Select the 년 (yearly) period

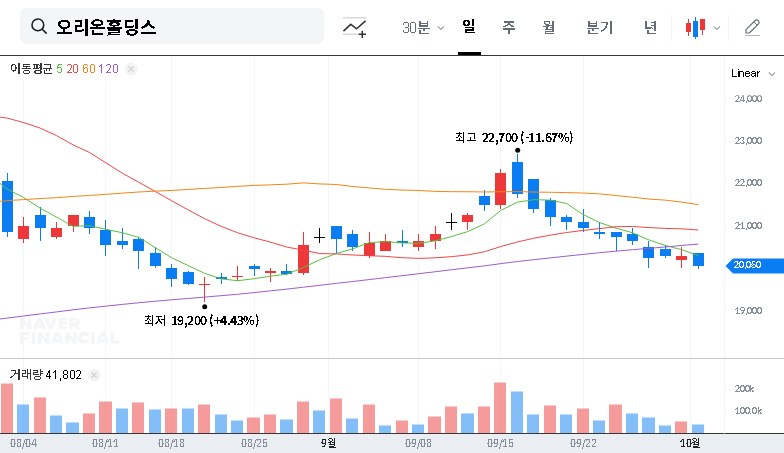pyautogui.click(x=650, y=27)
